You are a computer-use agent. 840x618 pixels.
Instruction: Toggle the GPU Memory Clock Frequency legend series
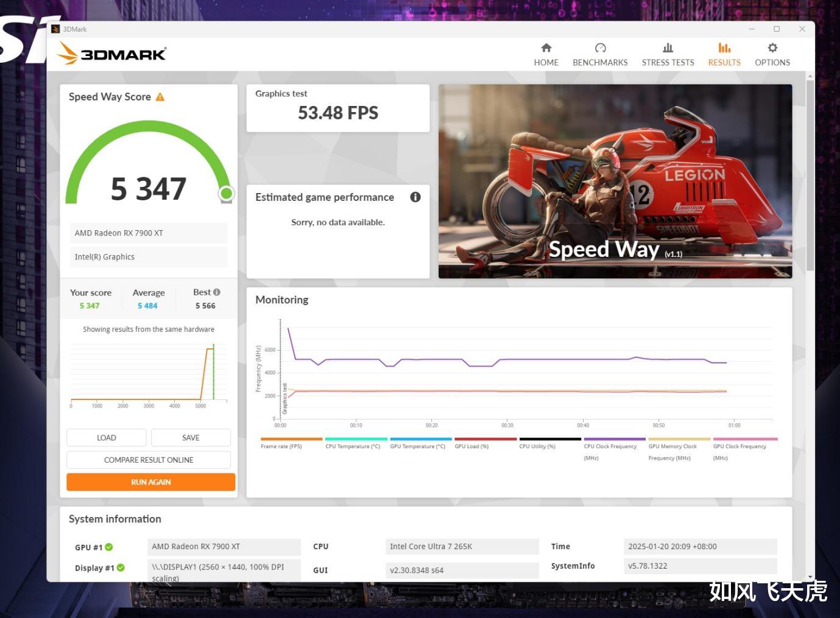pyautogui.click(x=679, y=449)
